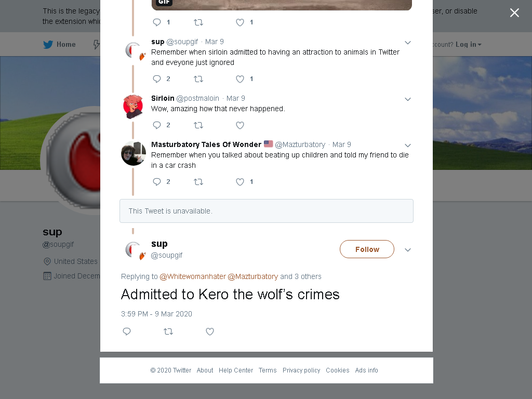Screen dimensions: 532x399
Task: Open the Log in dropdown menu
Action: click(x=468, y=45)
